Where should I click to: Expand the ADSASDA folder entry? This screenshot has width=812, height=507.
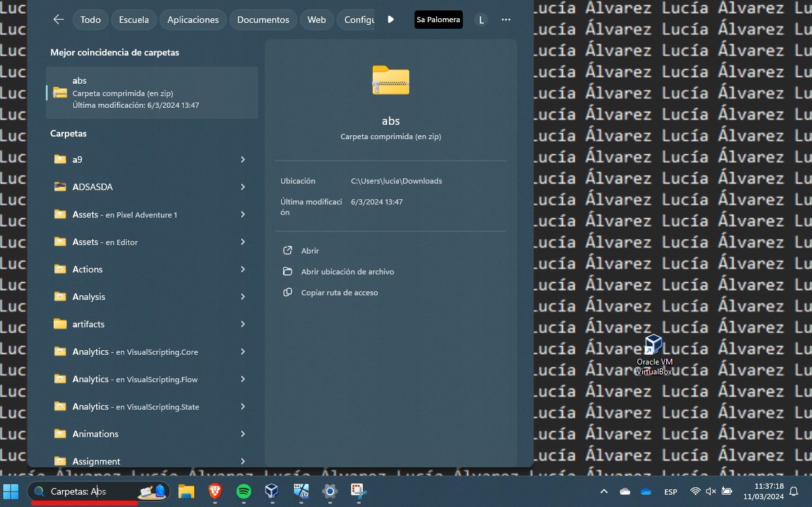(x=243, y=187)
